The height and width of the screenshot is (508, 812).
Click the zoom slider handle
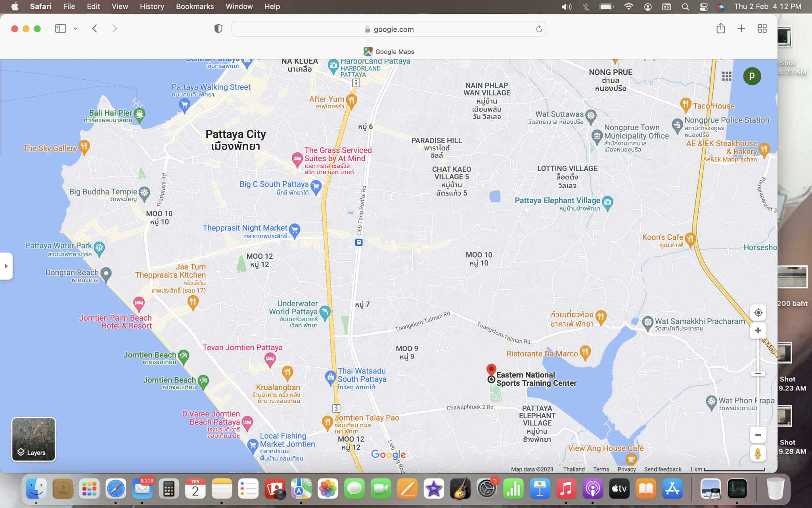[758, 373]
